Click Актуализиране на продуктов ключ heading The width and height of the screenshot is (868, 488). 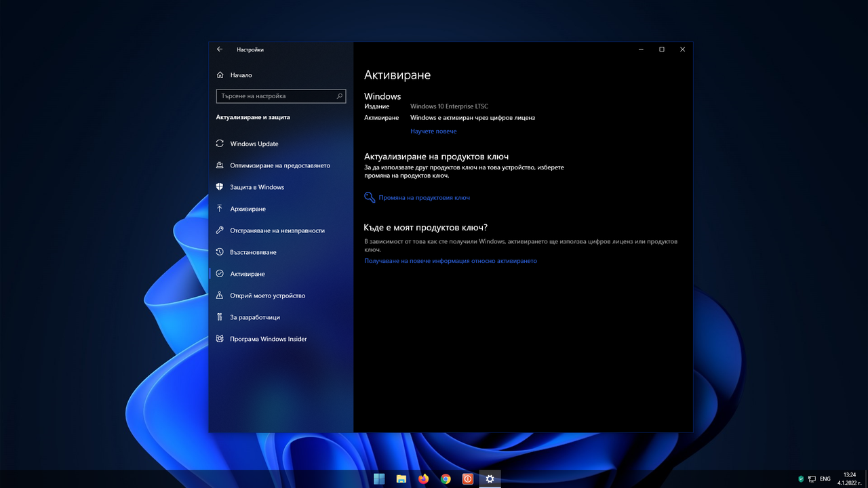point(436,157)
